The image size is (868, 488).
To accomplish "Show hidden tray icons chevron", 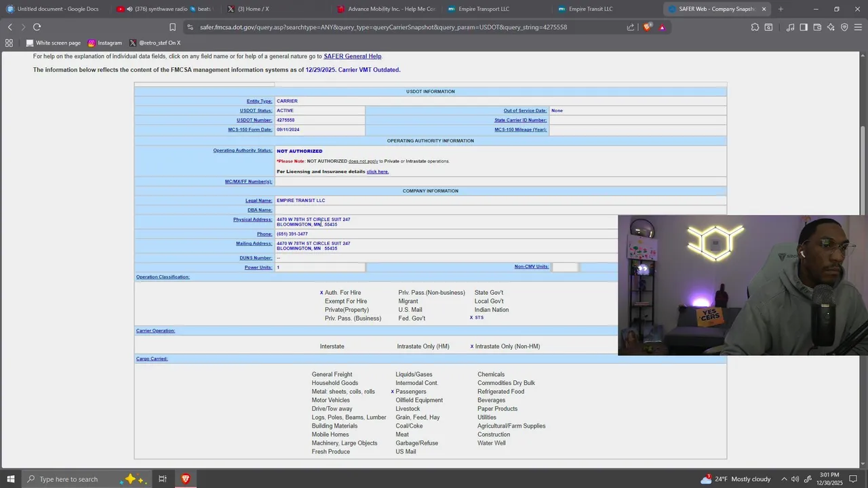I will [x=784, y=479].
